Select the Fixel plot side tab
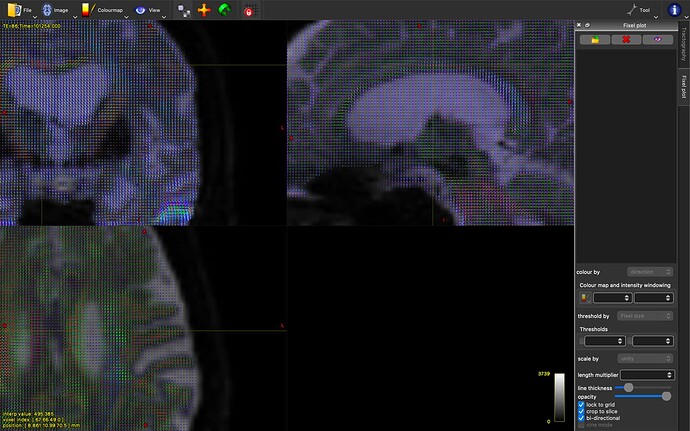 point(683,87)
